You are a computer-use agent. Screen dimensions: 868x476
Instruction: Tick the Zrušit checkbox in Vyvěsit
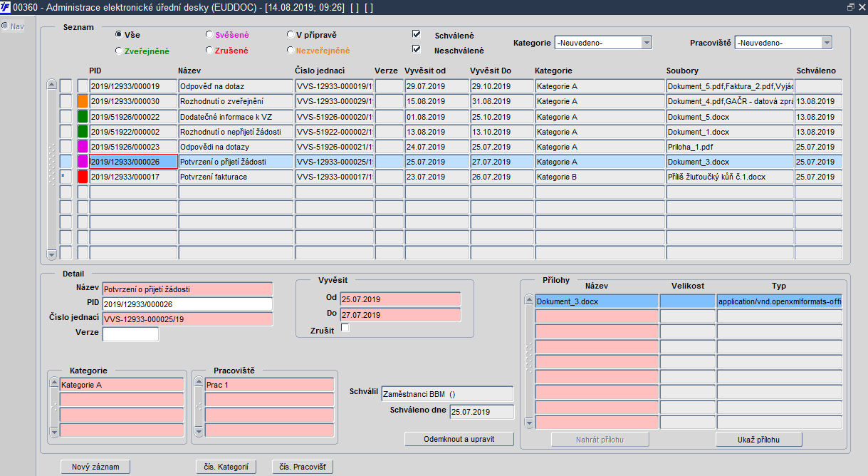(x=345, y=328)
